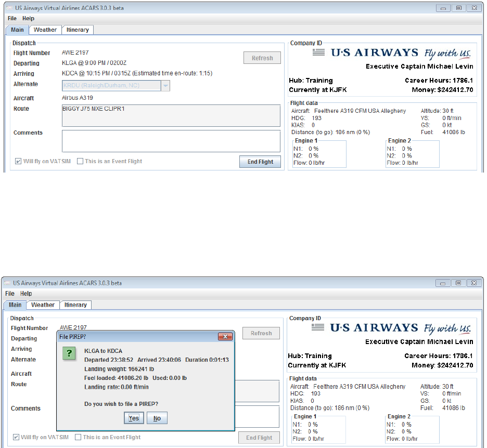The height and width of the screenshot is (448, 487).
Task: Click 'Hub: Training' in top window
Action: [x=311, y=81]
